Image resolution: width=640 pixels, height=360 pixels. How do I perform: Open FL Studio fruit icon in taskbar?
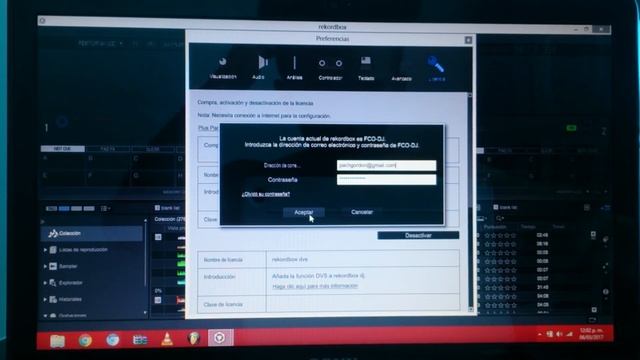tap(194, 338)
